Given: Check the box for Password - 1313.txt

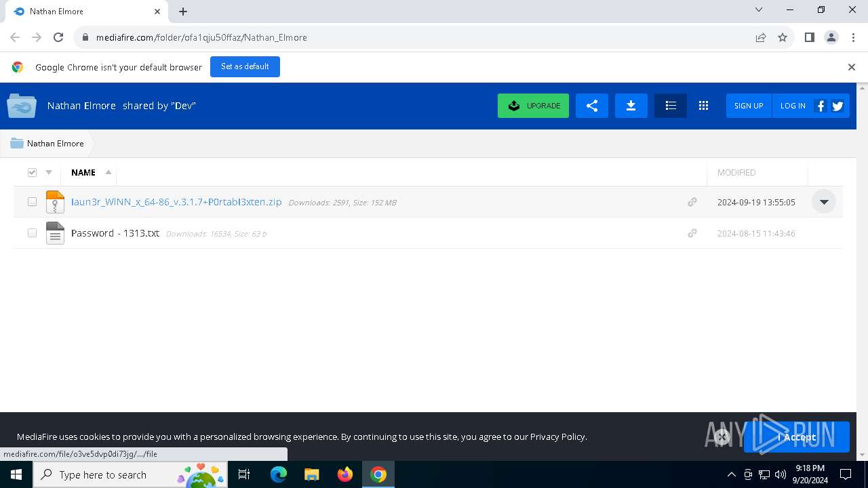Looking at the screenshot, I should pyautogui.click(x=32, y=233).
